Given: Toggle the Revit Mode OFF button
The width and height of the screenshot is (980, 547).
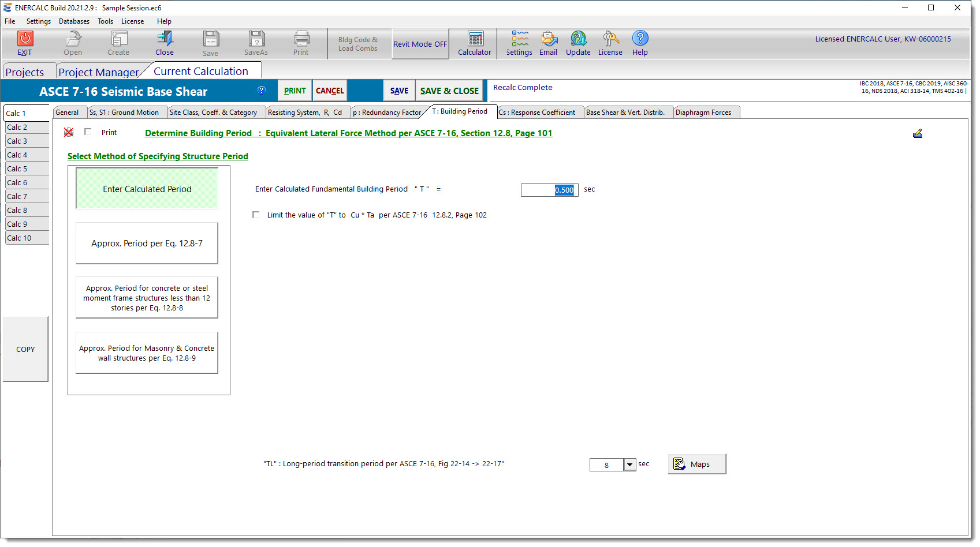Looking at the screenshot, I should pos(420,44).
